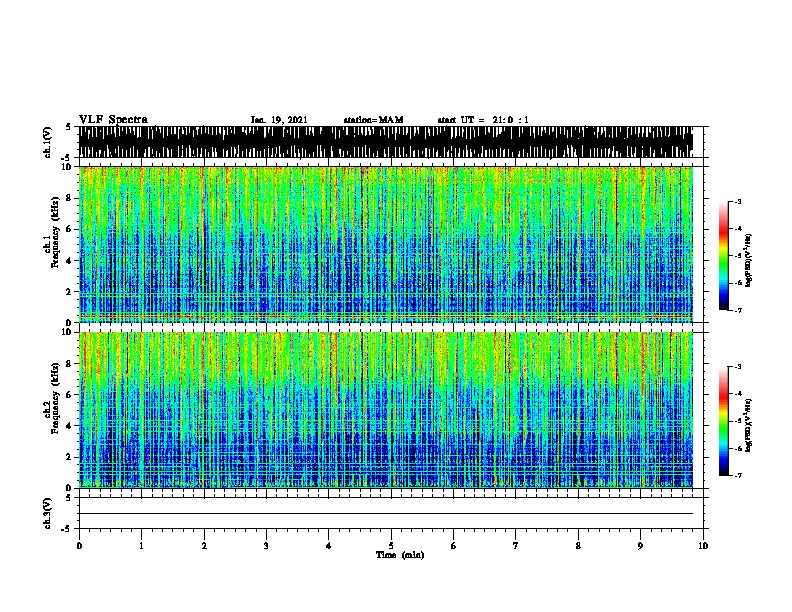792x612 pixels.
Task: Click the "-3" label on ch.2 color bar
Action: pos(738,367)
